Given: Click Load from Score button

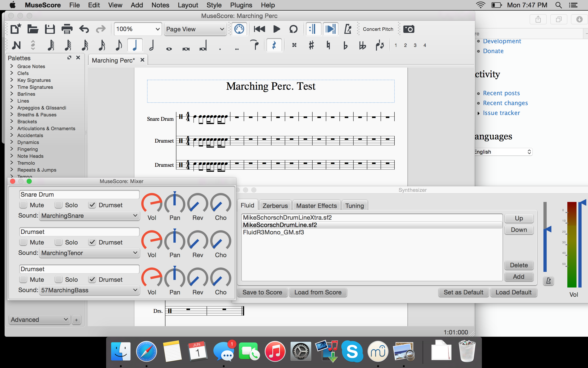Looking at the screenshot, I should tap(318, 292).
